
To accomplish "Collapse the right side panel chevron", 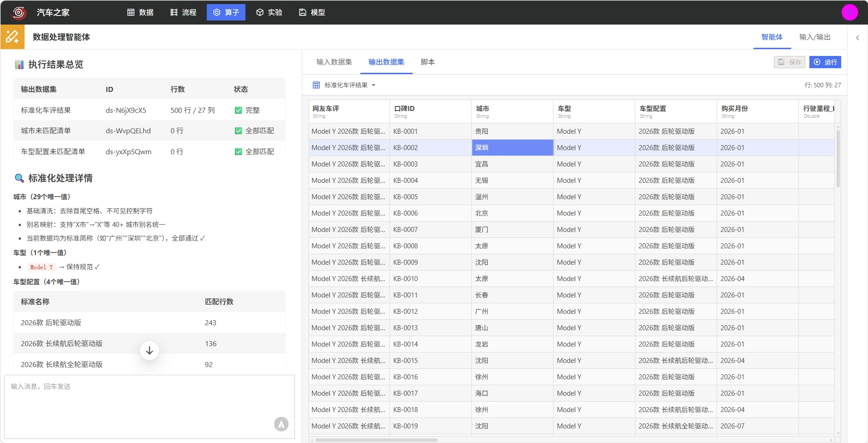I will pyautogui.click(x=858, y=38).
